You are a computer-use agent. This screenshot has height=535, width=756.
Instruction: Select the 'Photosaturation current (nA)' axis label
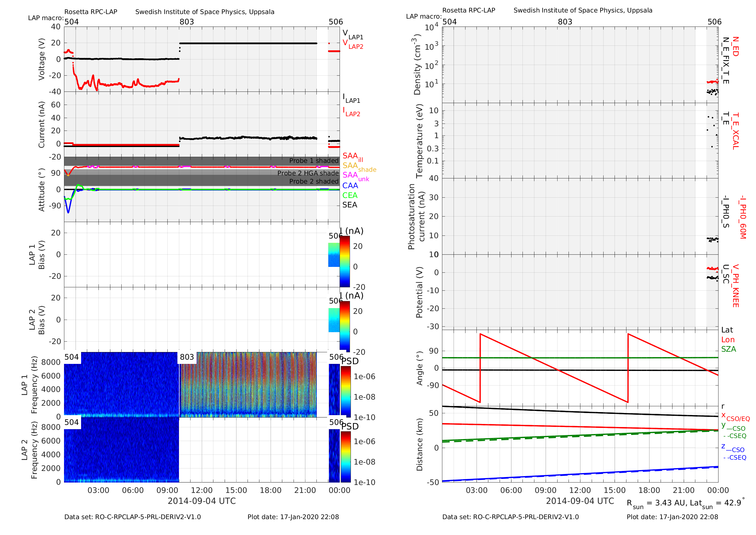click(416, 217)
